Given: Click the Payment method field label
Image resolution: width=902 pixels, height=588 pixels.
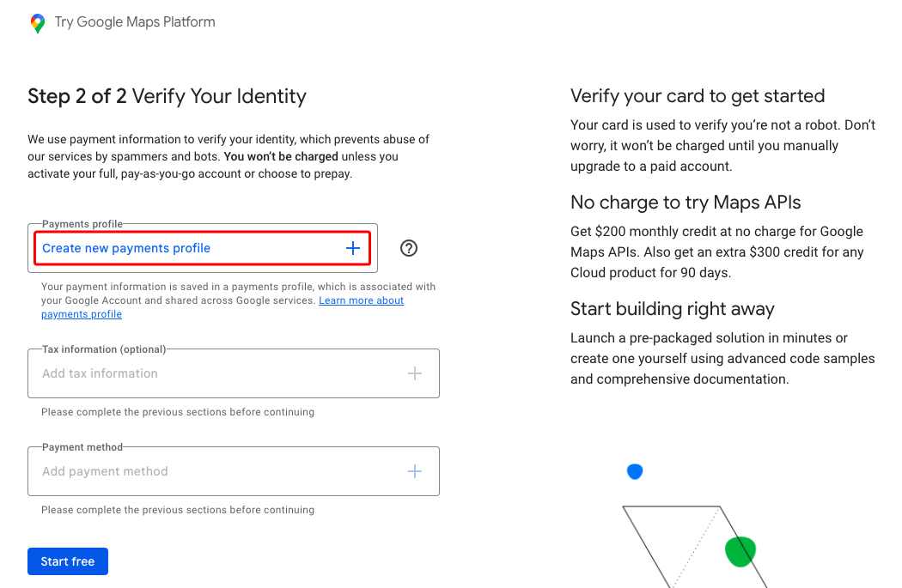Looking at the screenshot, I should point(82,447).
